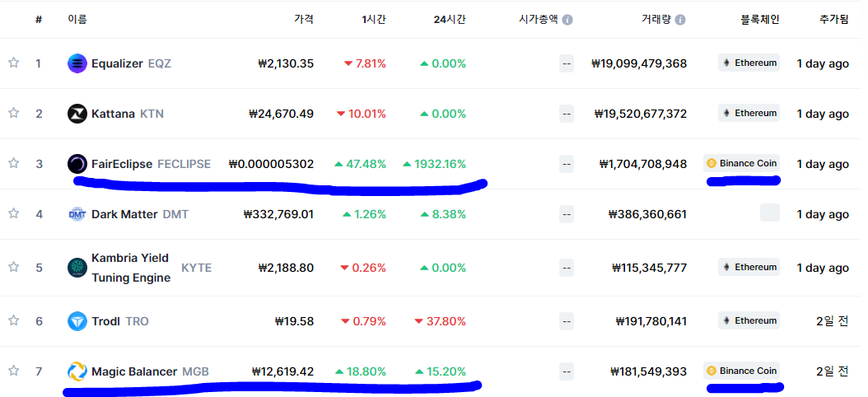Click the Equalizer coin logo
868x397 pixels.
[x=77, y=63]
